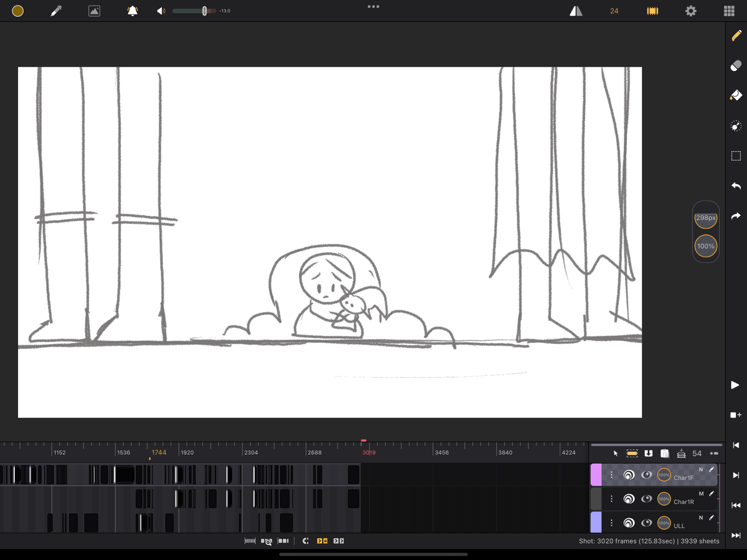This screenshot has height=560, width=747.
Task: Change blend mode M on Char1R layer
Action: point(701,493)
